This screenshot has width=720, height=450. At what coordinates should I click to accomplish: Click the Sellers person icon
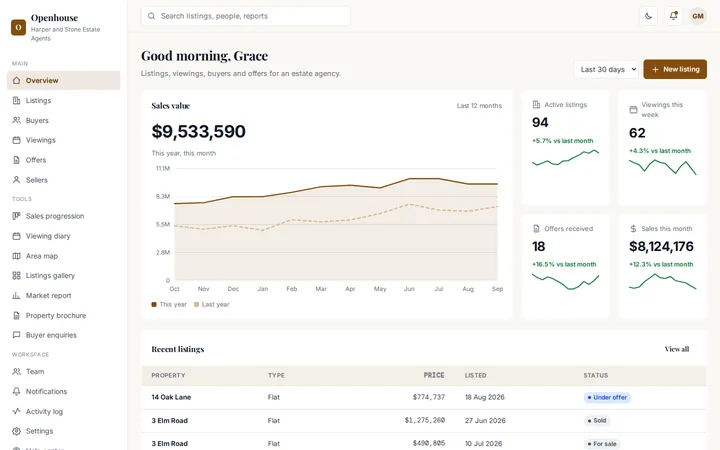[17, 180]
